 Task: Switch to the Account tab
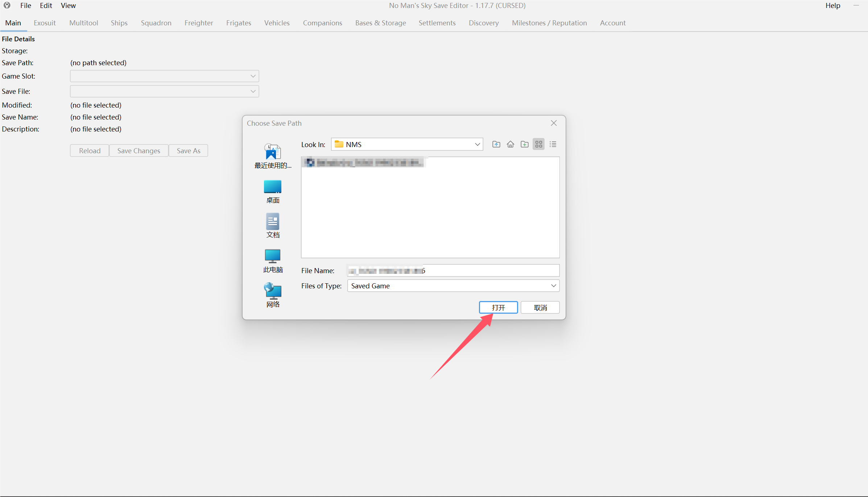coord(613,23)
